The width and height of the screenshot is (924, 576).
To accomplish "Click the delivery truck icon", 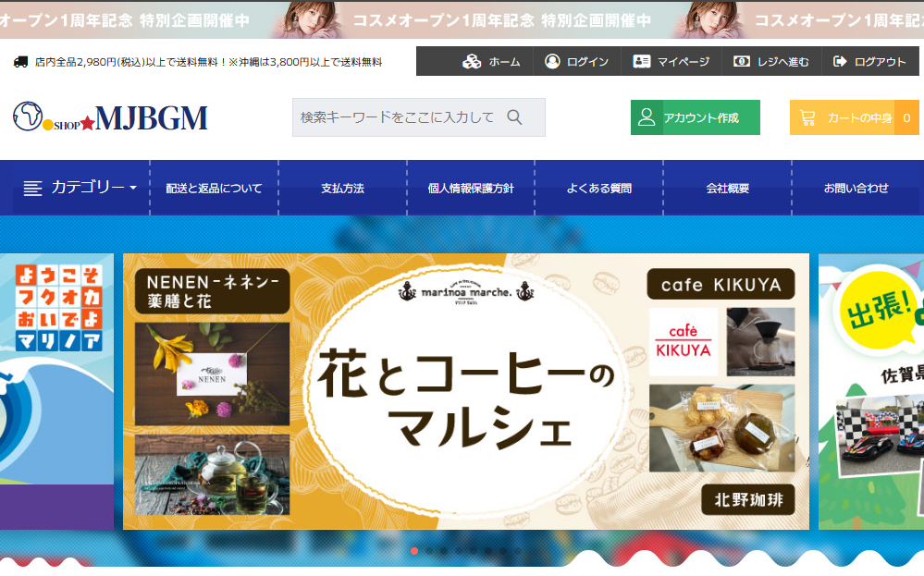I will click(x=20, y=62).
